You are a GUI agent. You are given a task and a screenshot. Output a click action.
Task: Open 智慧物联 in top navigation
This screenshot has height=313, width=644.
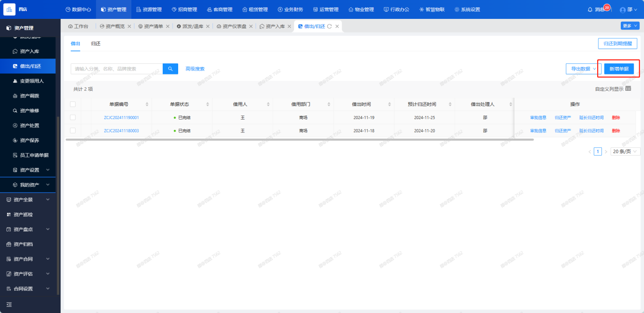click(x=431, y=9)
